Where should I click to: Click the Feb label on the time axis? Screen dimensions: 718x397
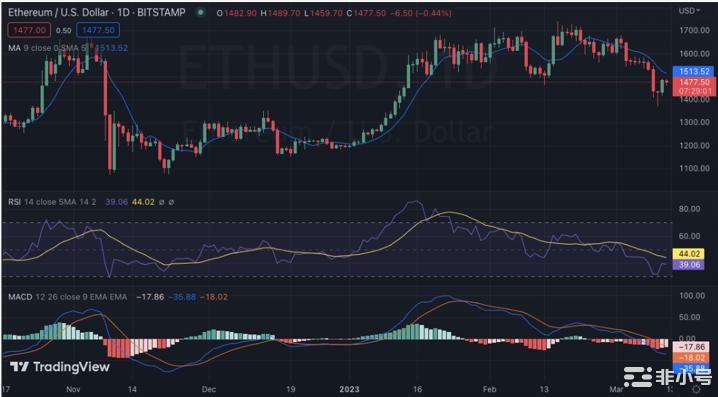click(x=490, y=390)
